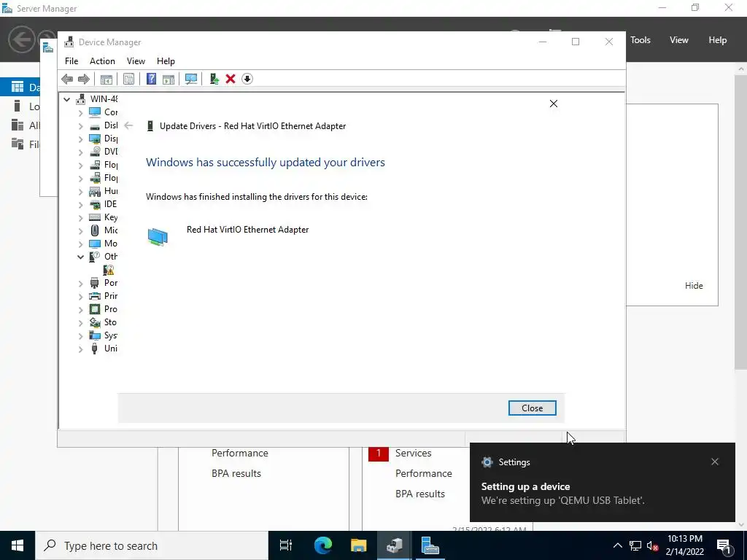Click the Print queues printer icon

coord(95,296)
